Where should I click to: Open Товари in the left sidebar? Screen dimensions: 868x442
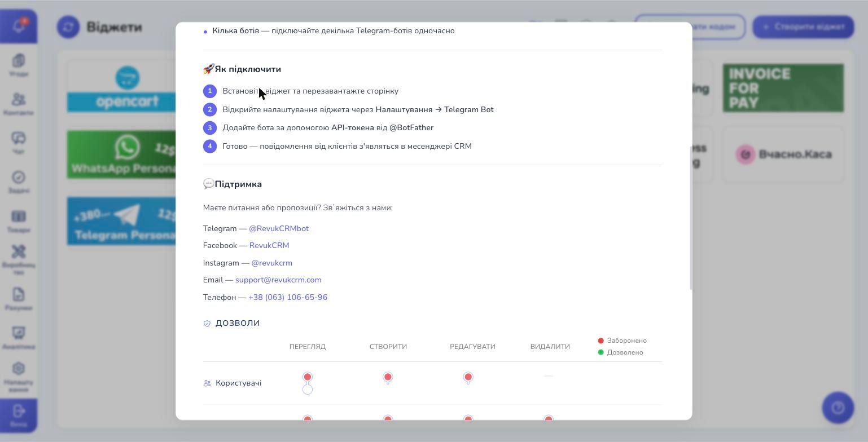click(19, 222)
